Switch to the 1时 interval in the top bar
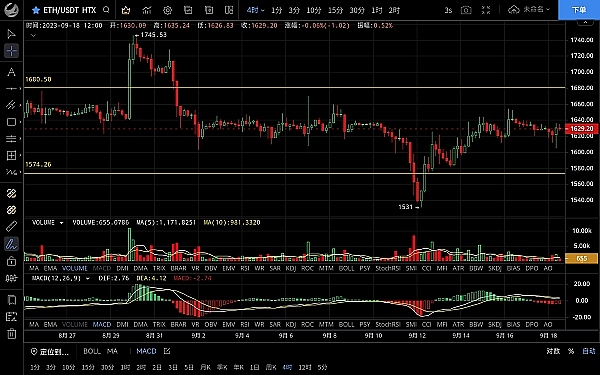Viewport: 600px width, 375px height. tap(377, 10)
